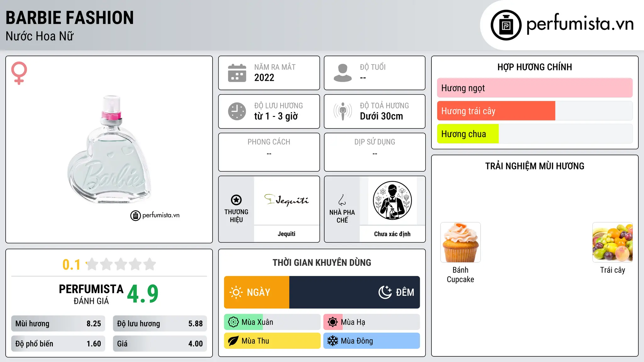Select the Mùa Hạ season bar

click(372, 322)
